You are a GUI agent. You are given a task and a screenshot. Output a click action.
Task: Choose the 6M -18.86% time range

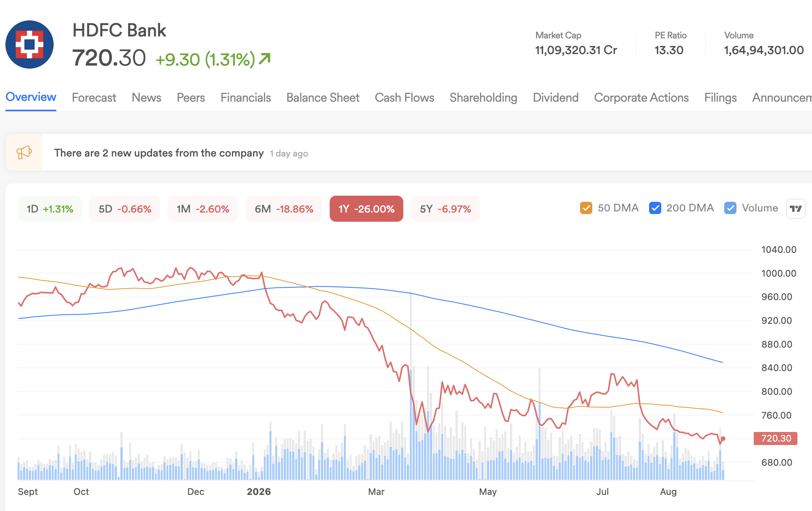pyautogui.click(x=284, y=209)
